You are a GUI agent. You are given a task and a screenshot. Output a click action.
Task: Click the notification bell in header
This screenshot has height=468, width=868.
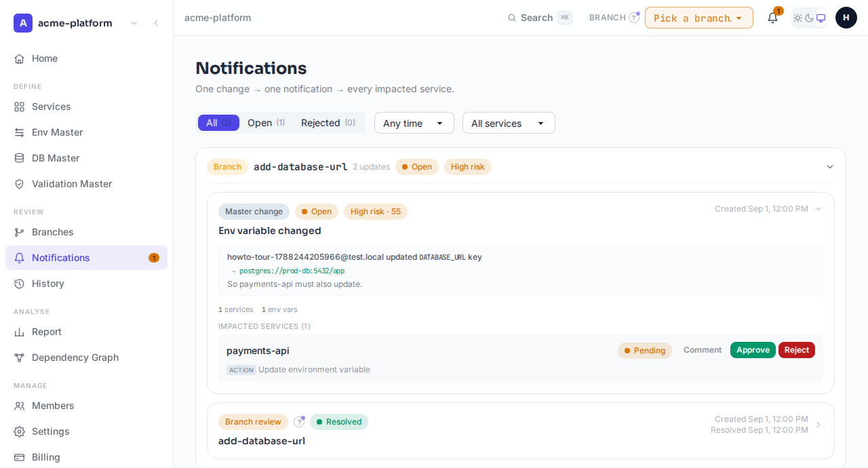(772, 18)
